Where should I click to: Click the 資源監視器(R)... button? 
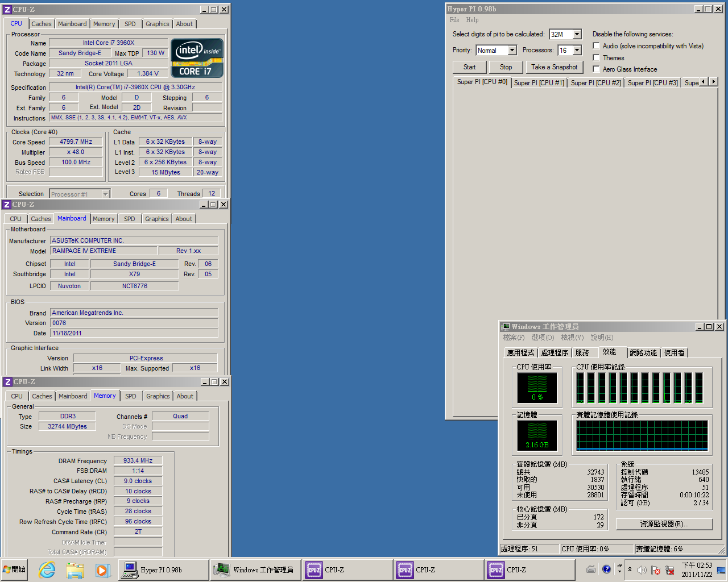664,524
